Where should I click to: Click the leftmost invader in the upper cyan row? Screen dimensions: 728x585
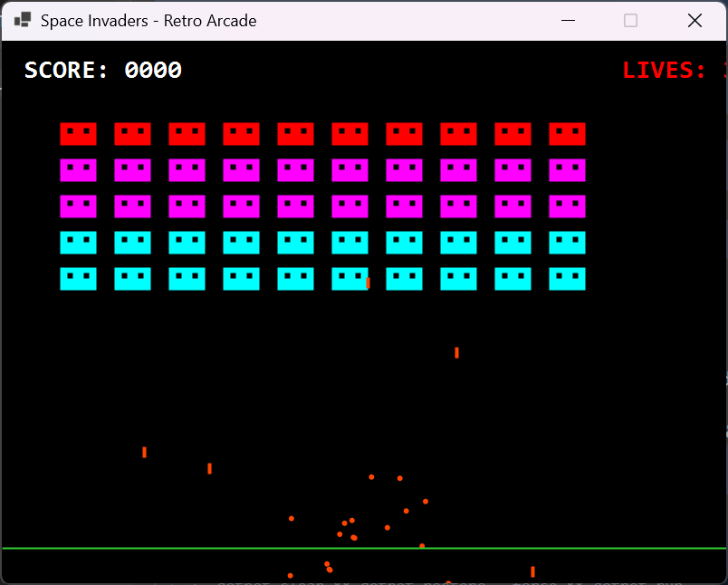[x=79, y=243]
